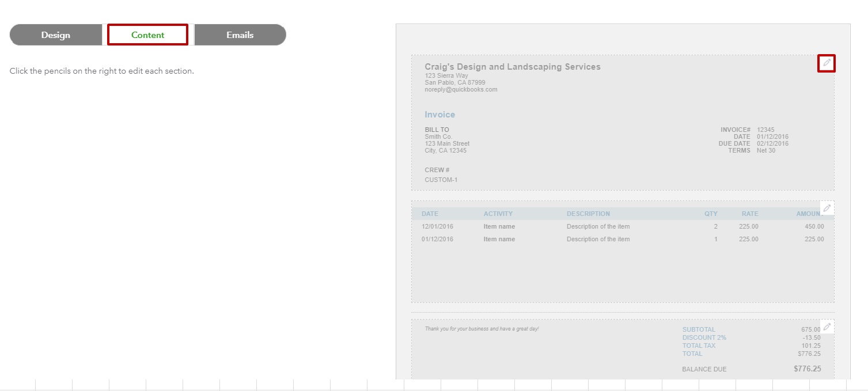868x391 pixels.
Task: Switch to the Emails tab
Action: tap(240, 35)
